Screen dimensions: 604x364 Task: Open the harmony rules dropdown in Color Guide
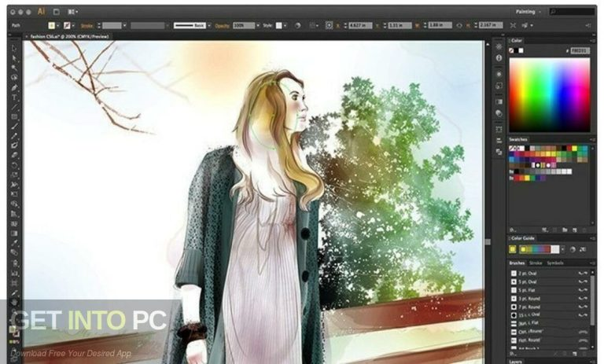pos(562,249)
